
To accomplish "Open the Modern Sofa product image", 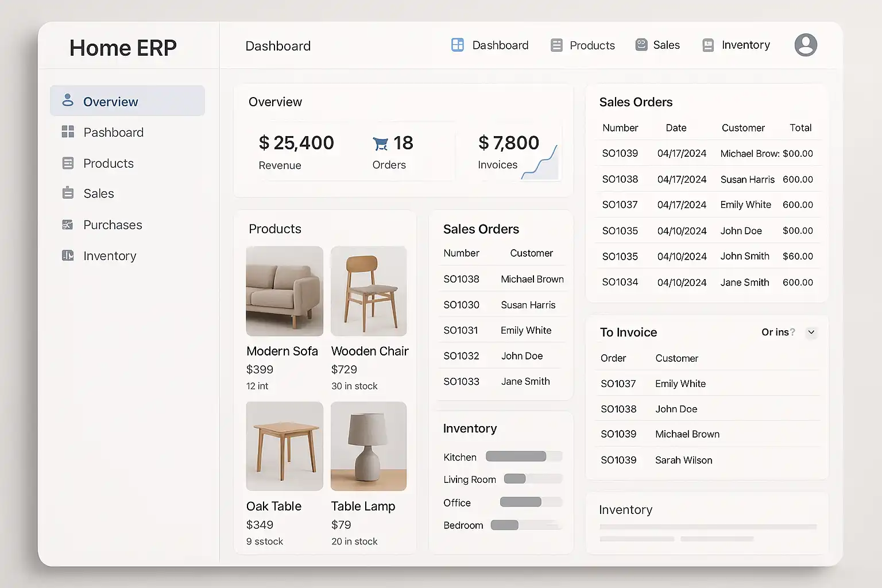I will (x=285, y=291).
